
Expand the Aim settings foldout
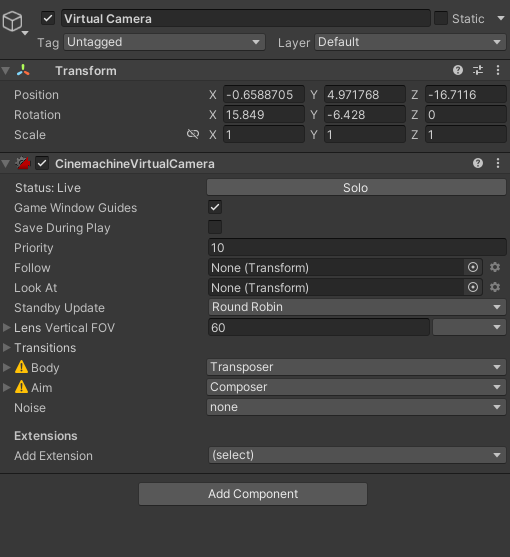click(x=6, y=387)
